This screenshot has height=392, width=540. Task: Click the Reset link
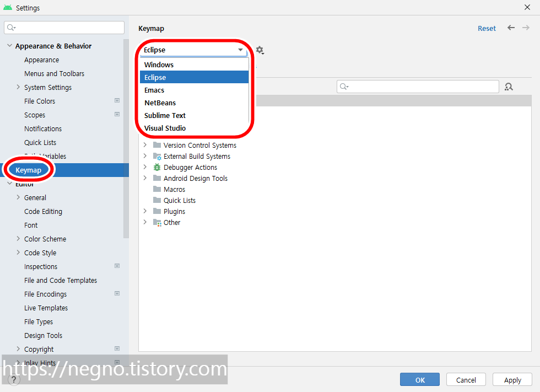point(487,28)
